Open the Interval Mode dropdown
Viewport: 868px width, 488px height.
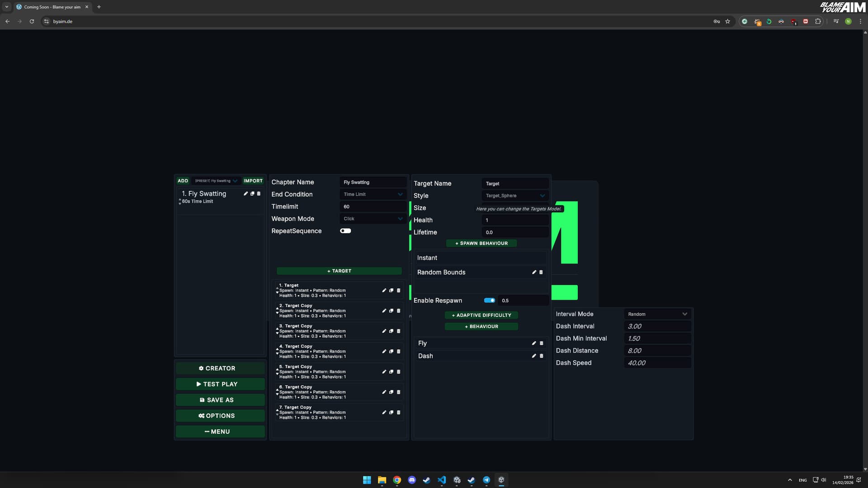tap(658, 314)
